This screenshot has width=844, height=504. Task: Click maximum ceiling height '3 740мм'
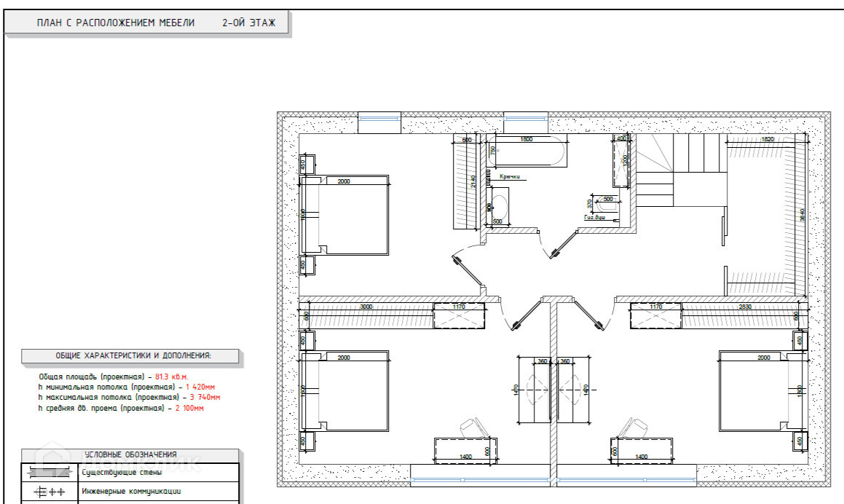(x=205, y=398)
